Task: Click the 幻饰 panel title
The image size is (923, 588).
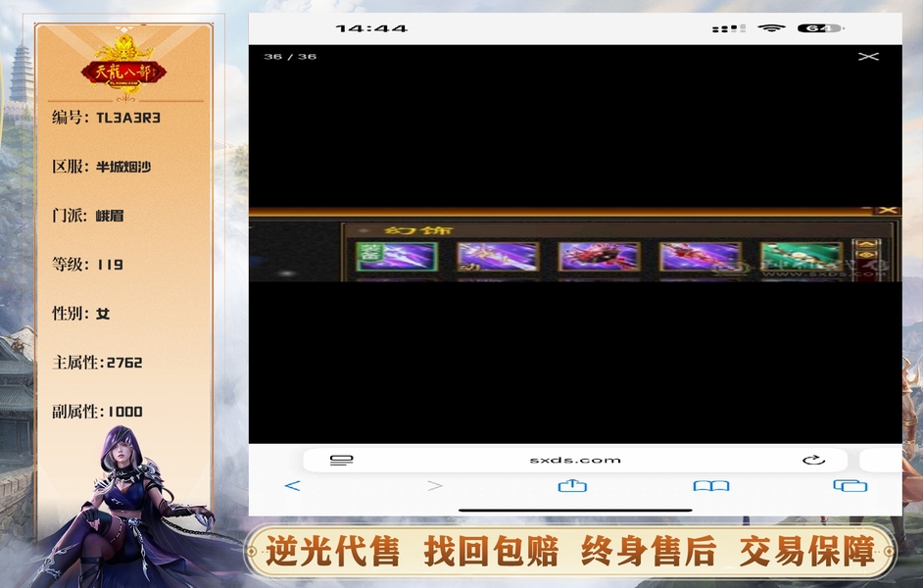Action: point(418,230)
